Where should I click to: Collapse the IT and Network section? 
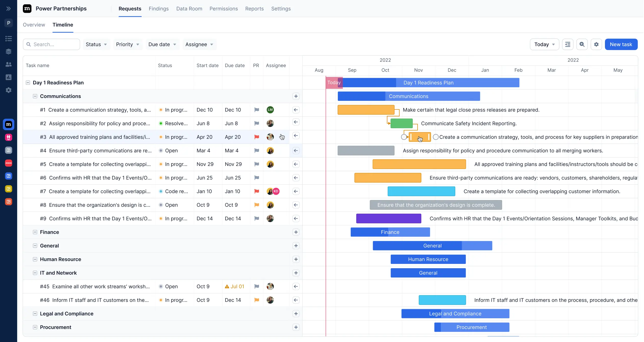tap(35, 273)
